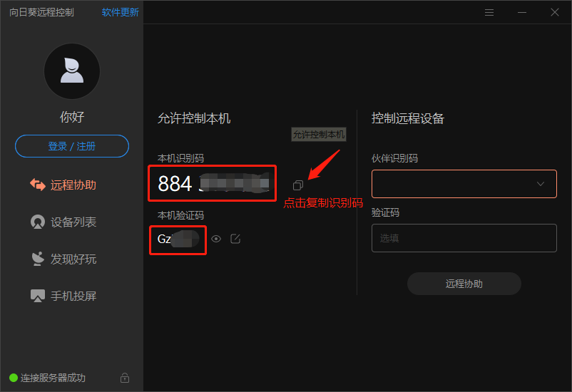
Task: Edit the local verification code pencil icon
Action: tap(235, 239)
